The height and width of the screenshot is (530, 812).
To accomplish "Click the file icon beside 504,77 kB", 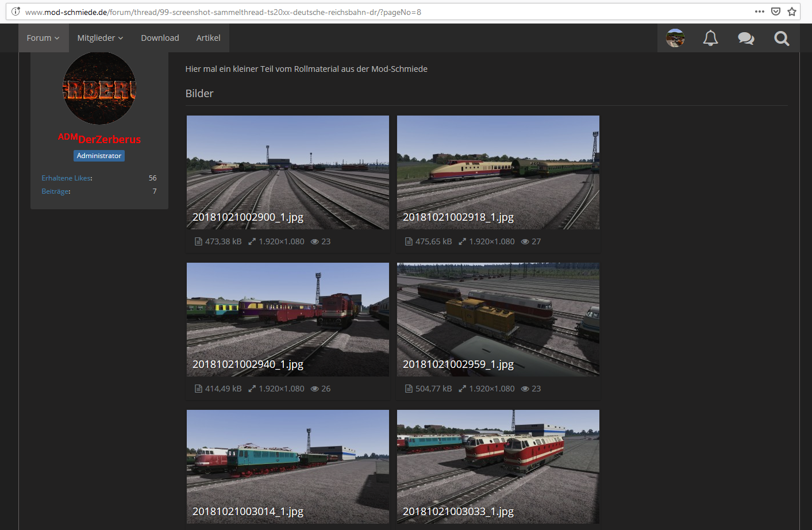I will 409,389.
